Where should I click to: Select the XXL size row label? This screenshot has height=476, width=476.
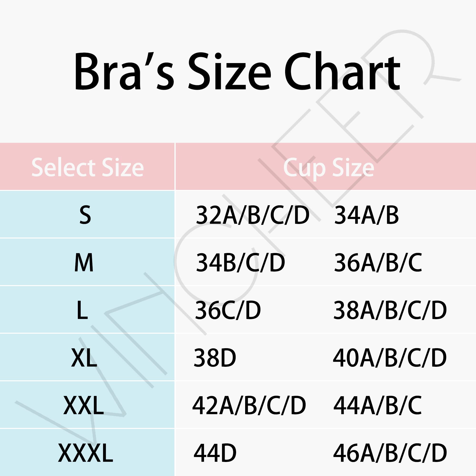(x=83, y=406)
